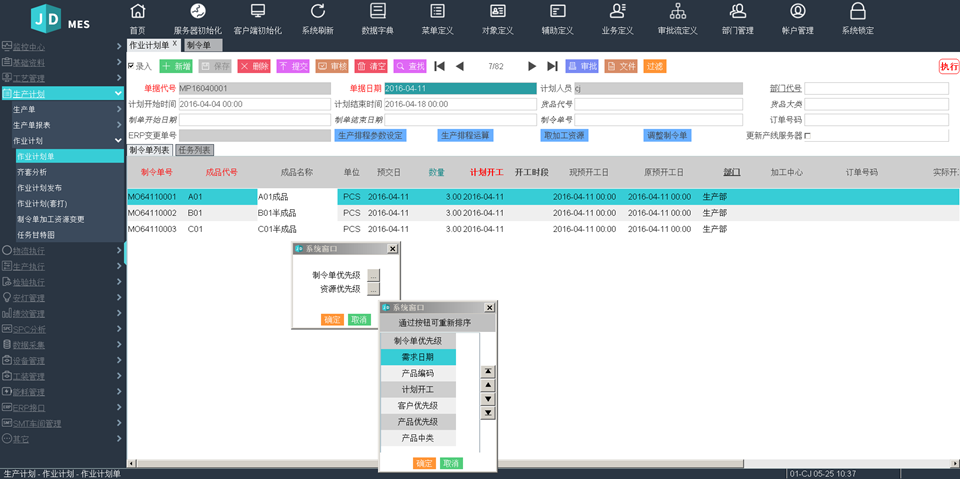
Task: Switch to the 任务列表 tab
Action: pos(194,150)
